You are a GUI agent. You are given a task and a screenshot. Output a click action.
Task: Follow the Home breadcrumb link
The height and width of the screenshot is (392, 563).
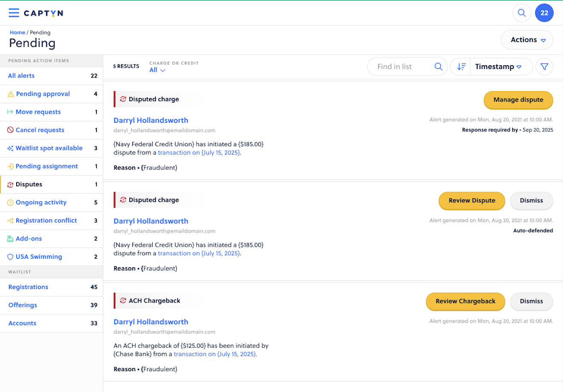[17, 32]
